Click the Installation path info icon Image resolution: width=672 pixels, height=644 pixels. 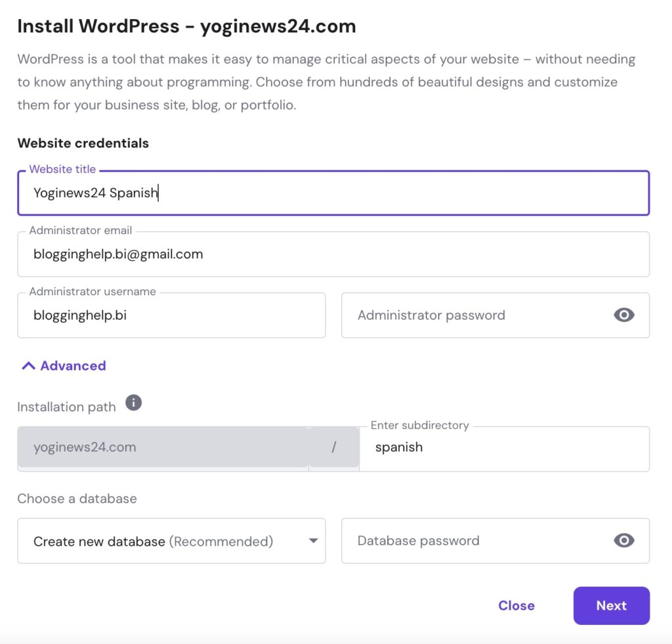(133, 403)
